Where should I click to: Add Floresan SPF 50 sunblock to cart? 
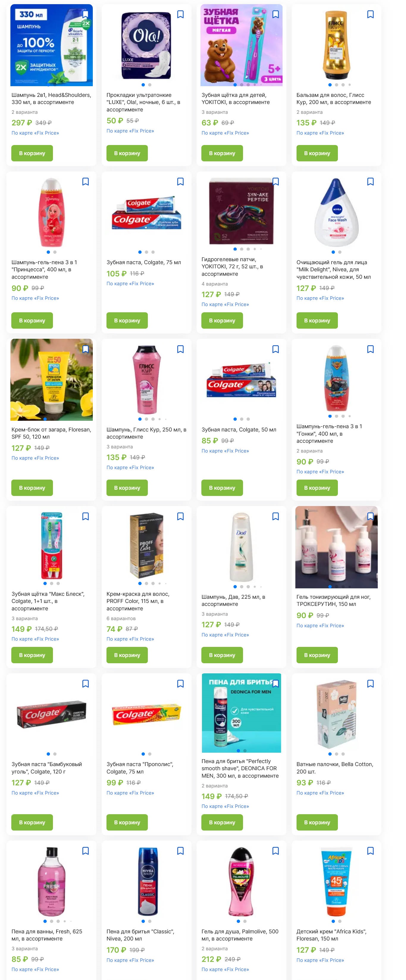tap(32, 488)
